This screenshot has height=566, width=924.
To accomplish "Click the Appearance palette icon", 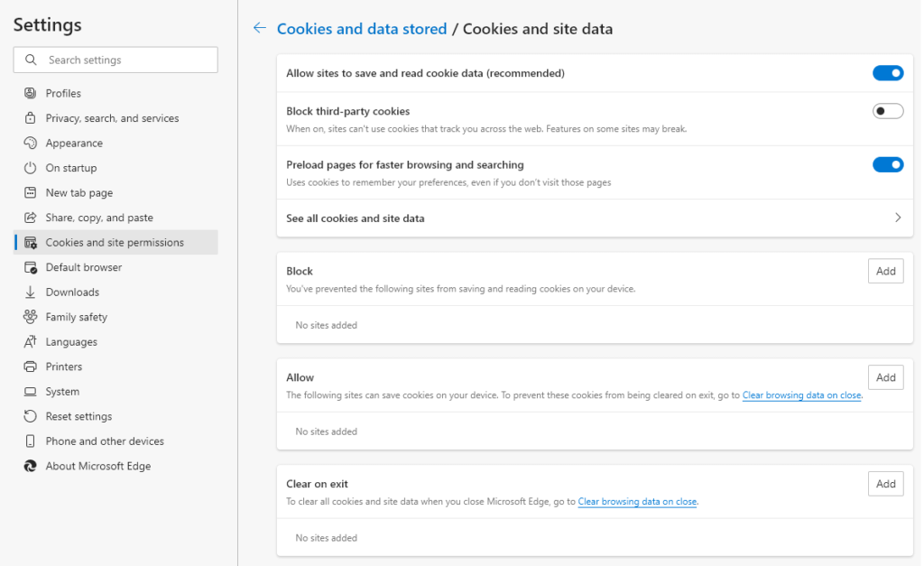I will tap(30, 143).
